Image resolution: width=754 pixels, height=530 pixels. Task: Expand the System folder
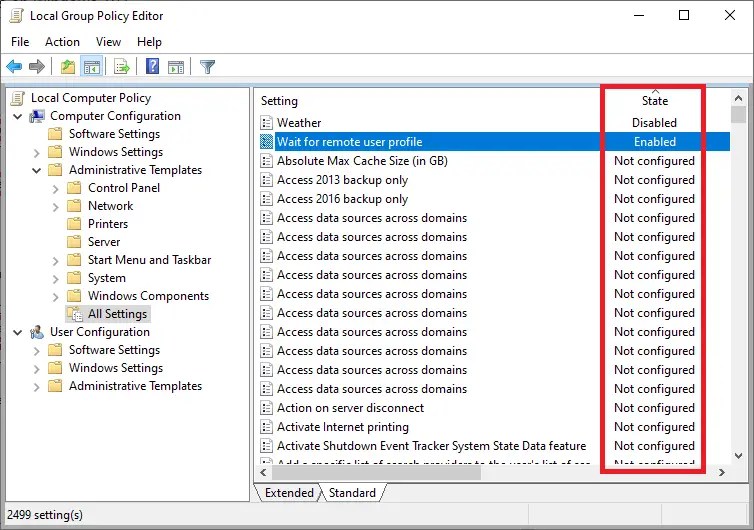pos(55,279)
